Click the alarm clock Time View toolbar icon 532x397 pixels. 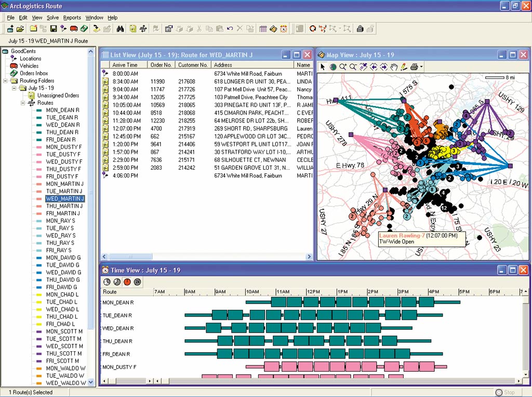point(284,29)
